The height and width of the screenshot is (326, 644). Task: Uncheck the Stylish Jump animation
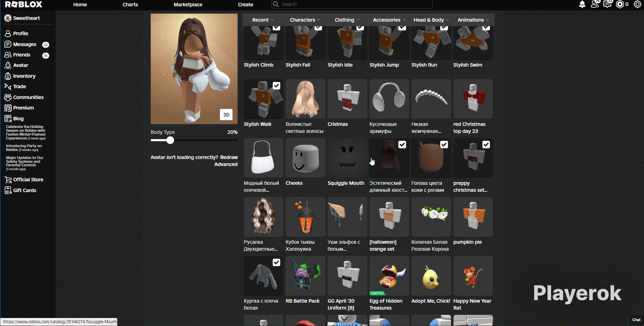tap(402, 28)
